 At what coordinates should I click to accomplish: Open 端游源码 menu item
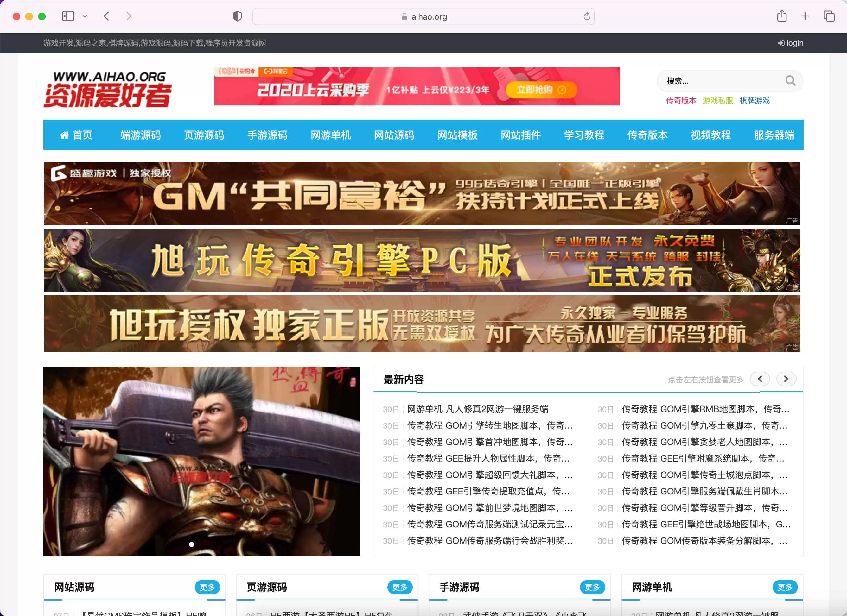click(140, 135)
